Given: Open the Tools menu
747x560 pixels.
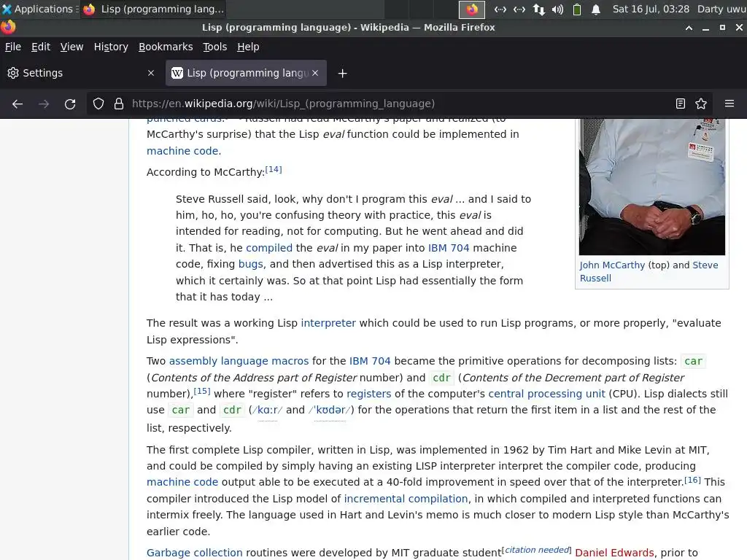Looking at the screenshot, I should (215, 47).
